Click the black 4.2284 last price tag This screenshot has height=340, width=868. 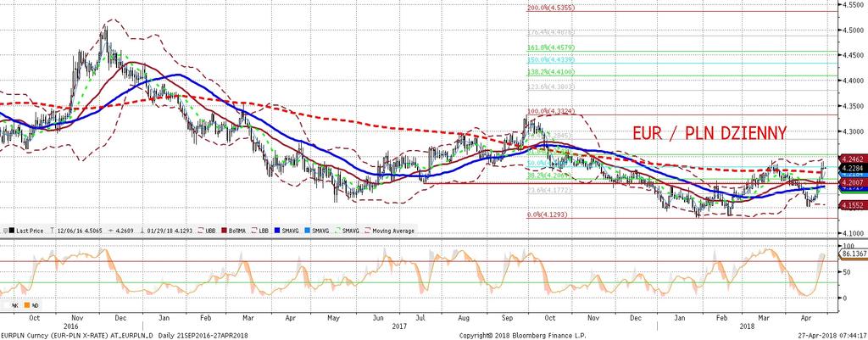pos(853,169)
